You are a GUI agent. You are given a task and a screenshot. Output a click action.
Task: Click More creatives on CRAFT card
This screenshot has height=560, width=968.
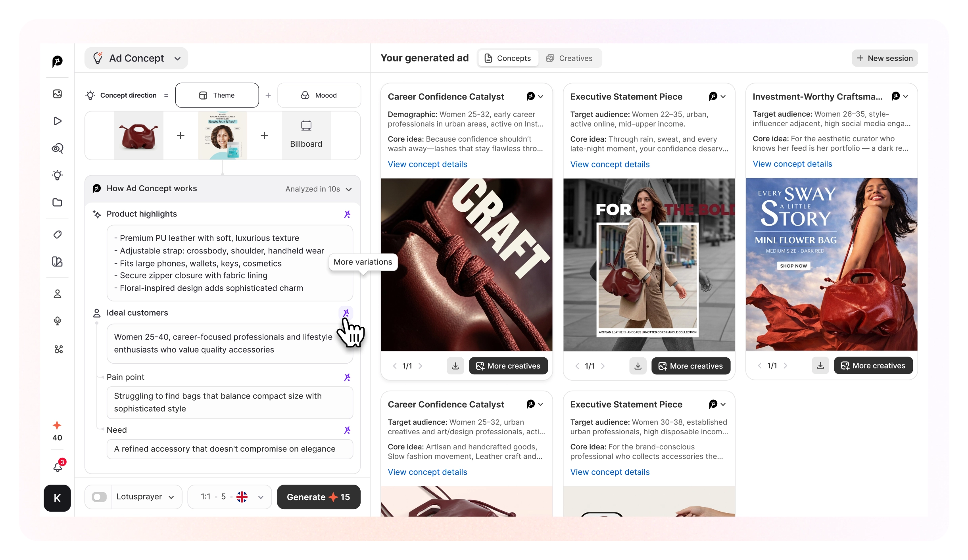click(508, 366)
